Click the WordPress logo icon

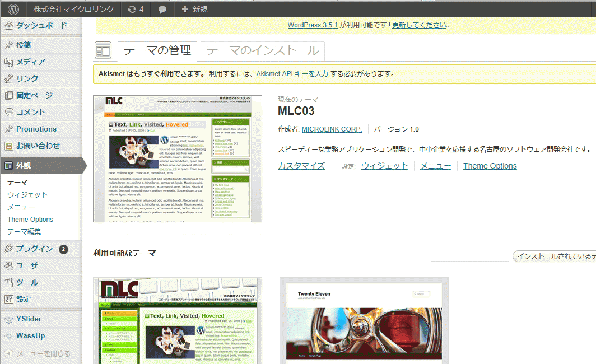[x=13, y=9]
